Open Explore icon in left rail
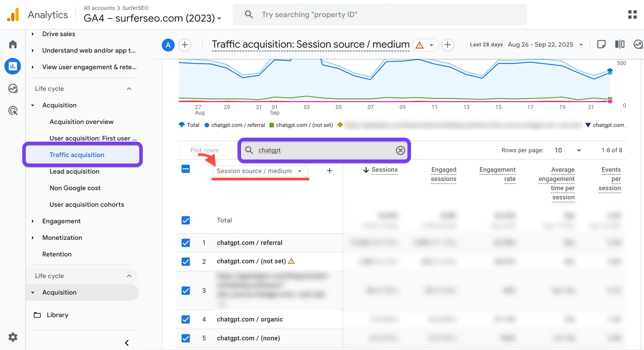The image size is (644, 350). pos(13,88)
